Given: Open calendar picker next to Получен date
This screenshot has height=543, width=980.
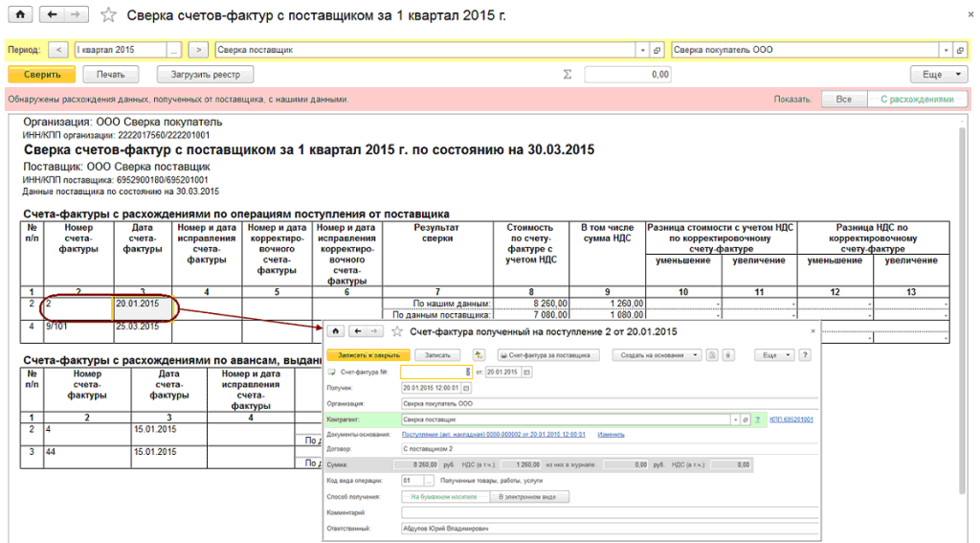Looking at the screenshot, I should 466,388.
